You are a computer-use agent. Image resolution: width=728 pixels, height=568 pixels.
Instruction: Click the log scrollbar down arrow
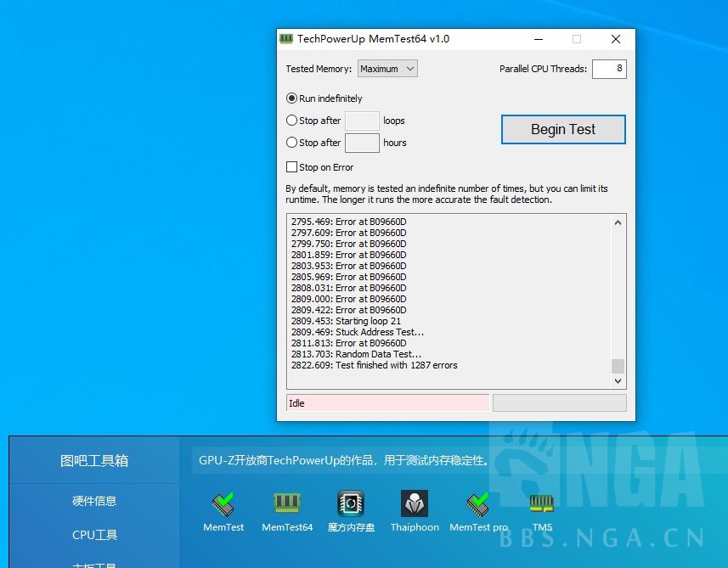(x=618, y=381)
